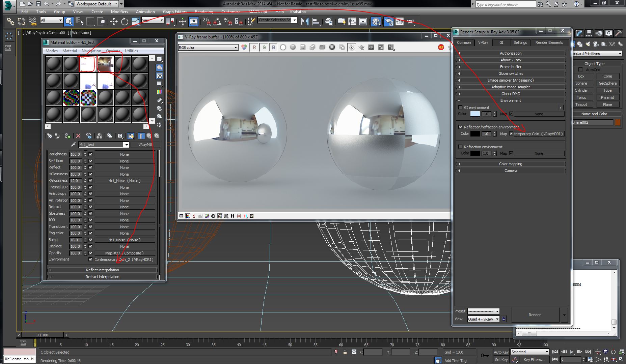Open the Preset dropdown in Render Setup
Viewport: 626px width, 364px height.
[x=483, y=311]
